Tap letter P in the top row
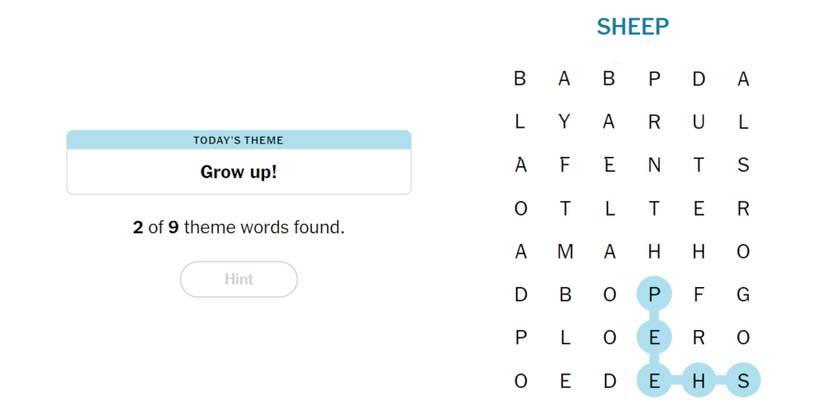825x413 pixels. (x=654, y=79)
